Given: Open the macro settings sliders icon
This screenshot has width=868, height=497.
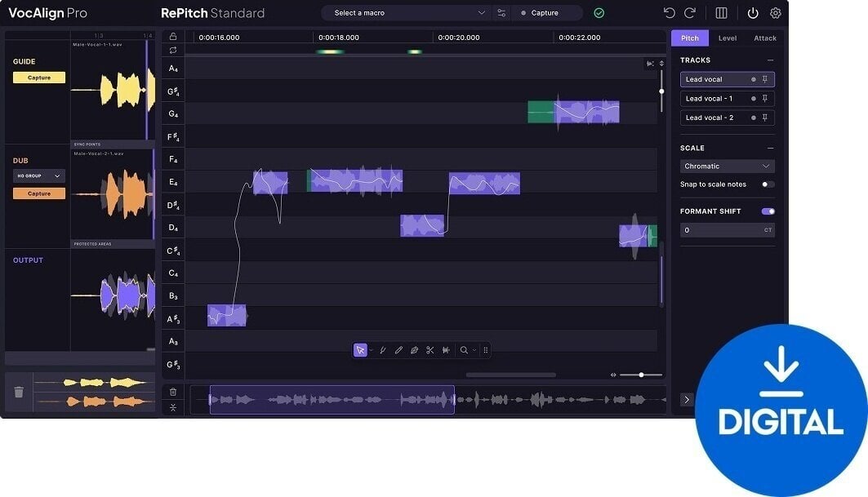Looking at the screenshot, I should (x=501, y=13).
